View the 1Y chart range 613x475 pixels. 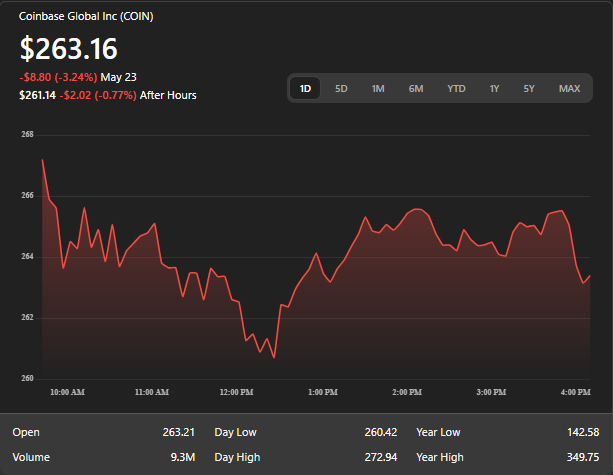tap(494, 88)
